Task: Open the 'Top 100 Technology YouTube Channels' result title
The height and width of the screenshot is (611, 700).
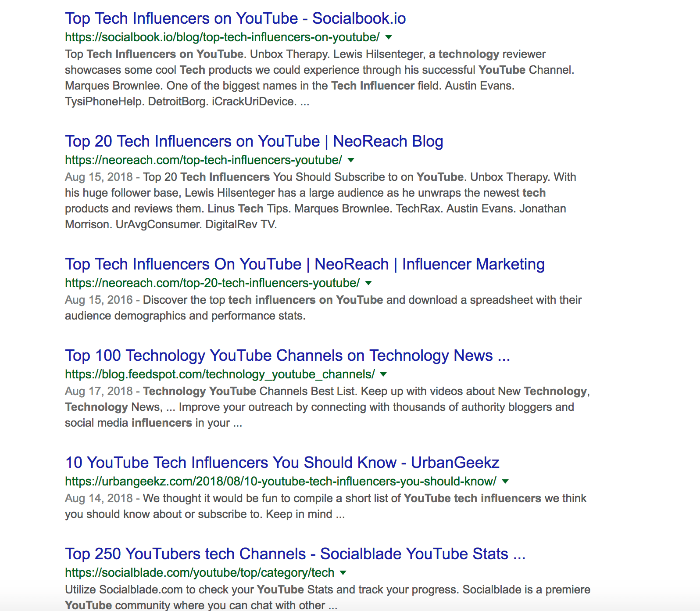Action: 287,356
